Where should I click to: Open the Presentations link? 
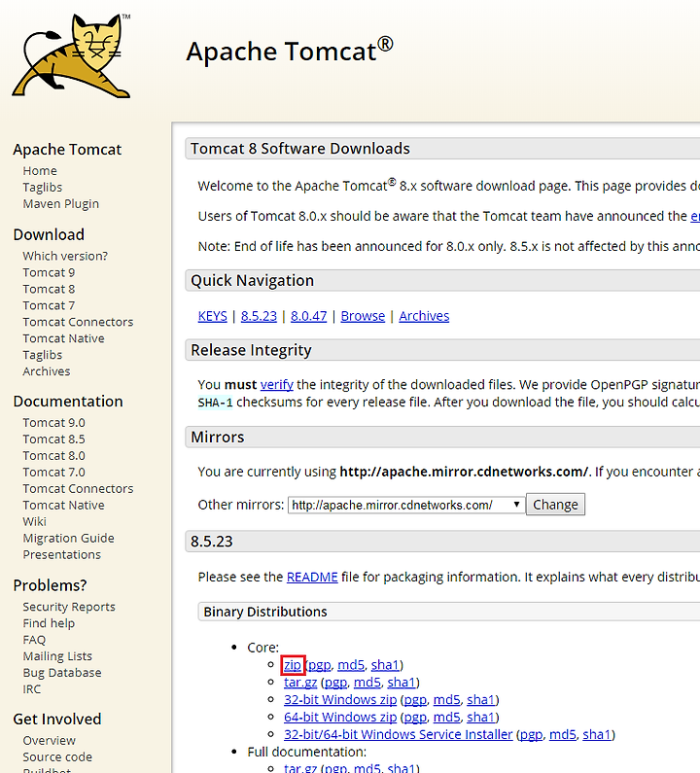coord(61,554)
